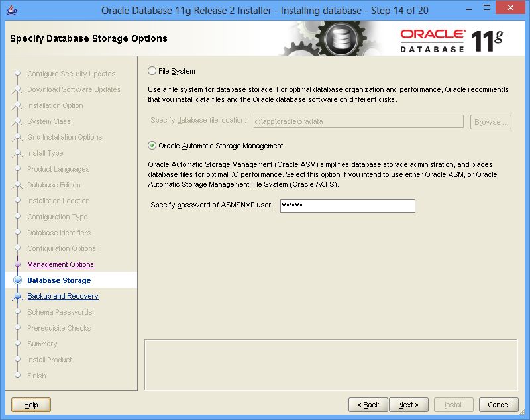Screen dimensions: 530x420
Task: Click the Backup and Recovery step node icon
Action: [x=18, y=296]
